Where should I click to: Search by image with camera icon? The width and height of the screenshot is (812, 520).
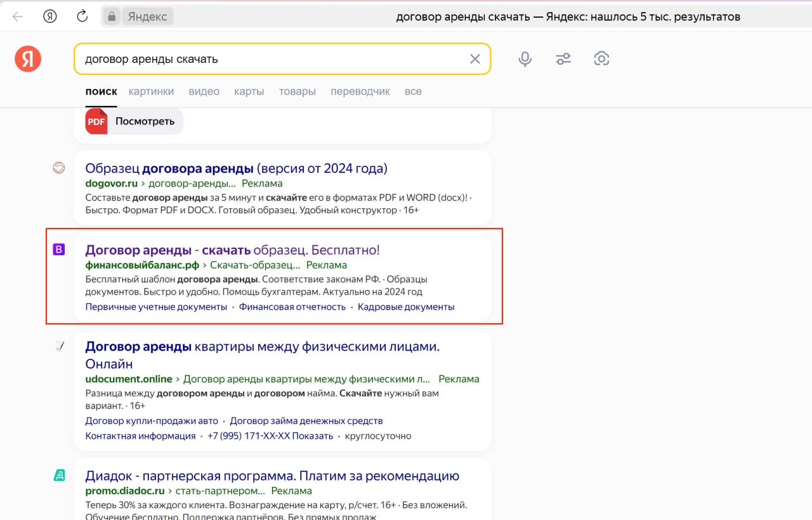point(601,59)
